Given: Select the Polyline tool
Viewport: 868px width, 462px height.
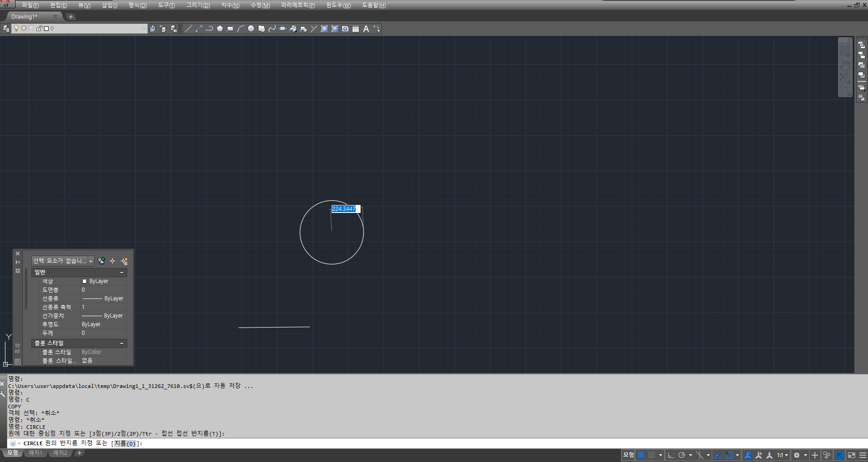Looking at the screenshot, I should point(209,29).
